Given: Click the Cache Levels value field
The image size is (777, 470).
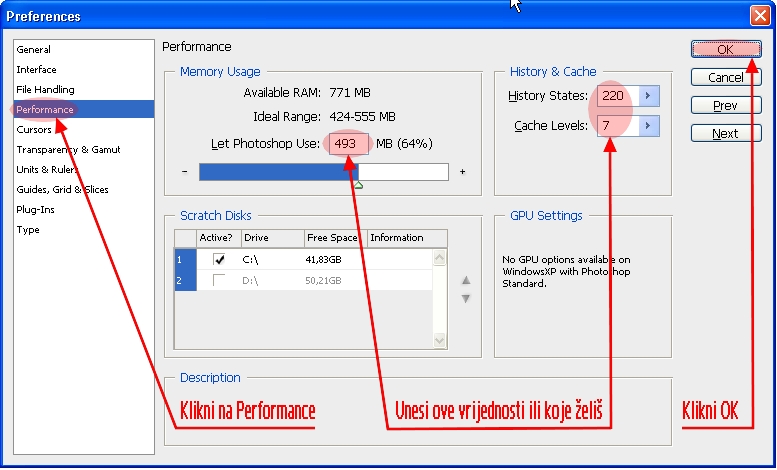Looking at the screenshot, I should tap(618, 125).
